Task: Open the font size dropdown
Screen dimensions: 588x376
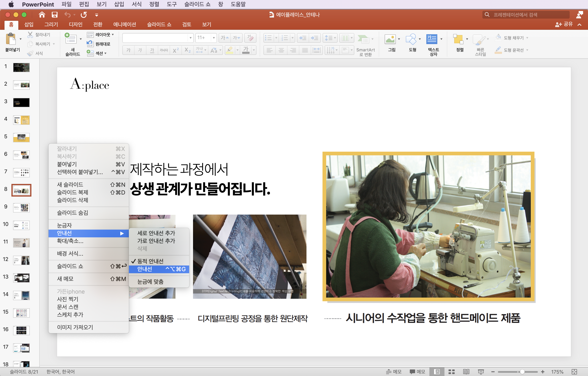Action: tap(214, 38)
